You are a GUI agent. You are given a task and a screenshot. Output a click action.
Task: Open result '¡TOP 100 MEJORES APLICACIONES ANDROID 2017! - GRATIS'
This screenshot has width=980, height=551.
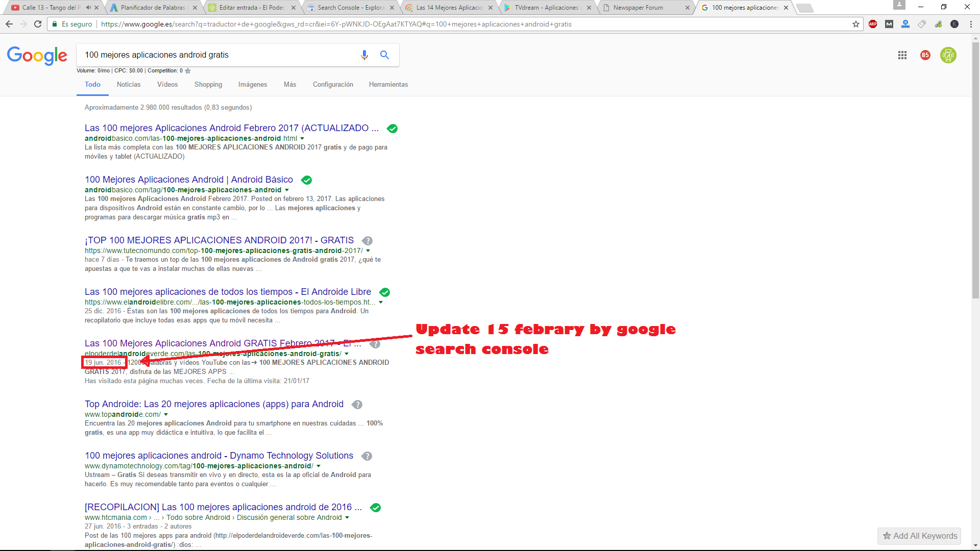tap(219, 240)
